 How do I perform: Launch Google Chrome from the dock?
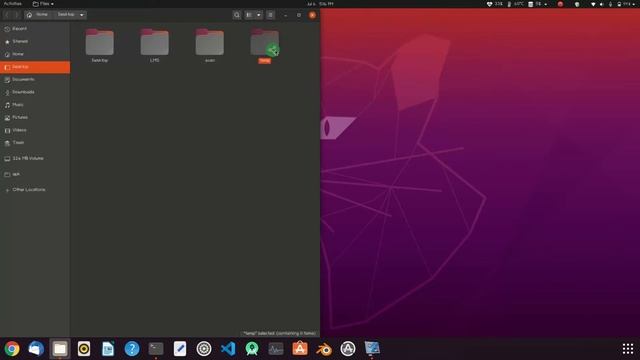(12, 349)
